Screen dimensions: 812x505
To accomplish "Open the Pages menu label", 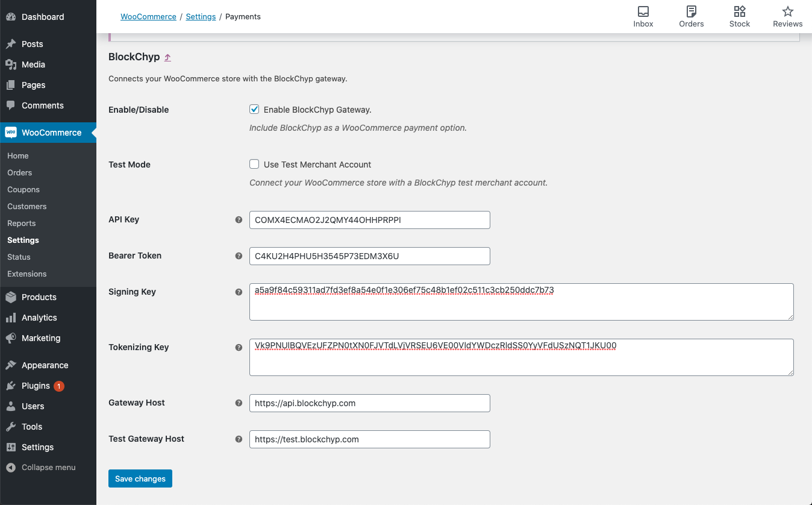I will (34, 85).
